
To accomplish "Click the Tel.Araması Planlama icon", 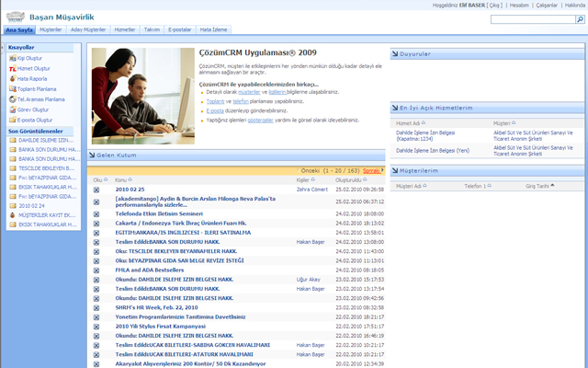I will pyautogui.click(x=12, y=99).
